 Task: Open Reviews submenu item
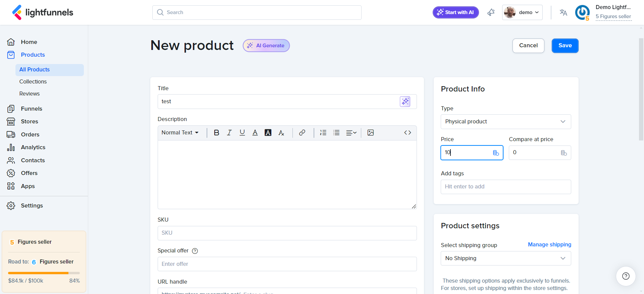[x=30, y=94]
